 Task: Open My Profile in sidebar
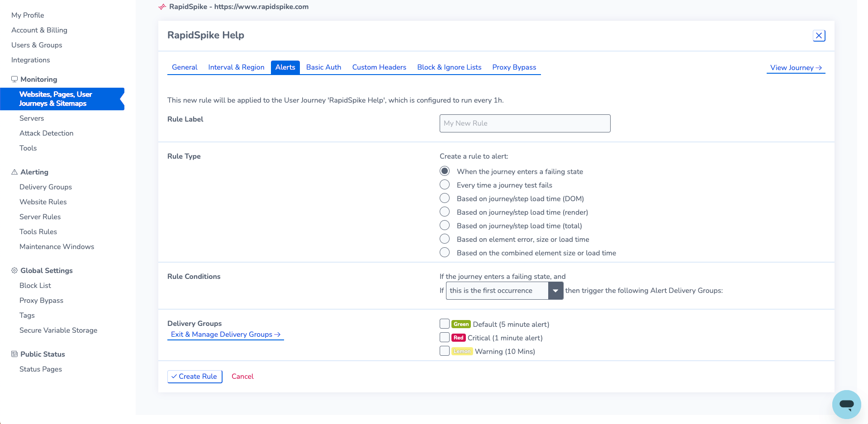(28, 15)
